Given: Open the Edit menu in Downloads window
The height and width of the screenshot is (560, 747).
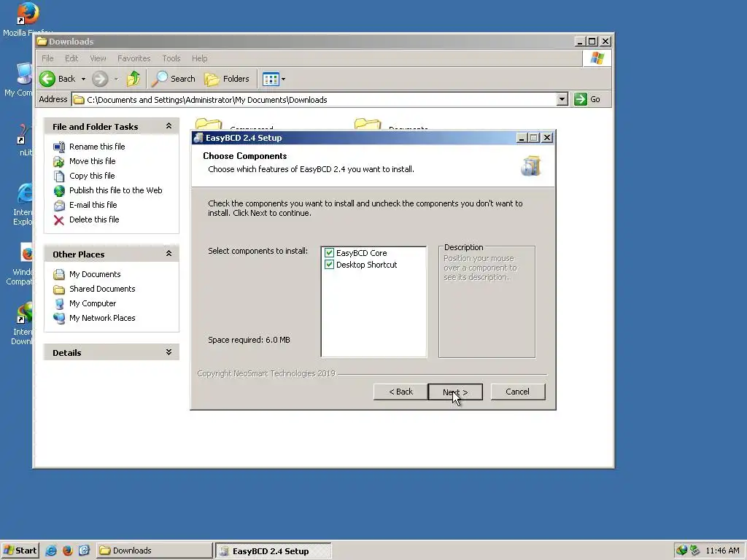Looking at the screenshot, I should [71, 58].
